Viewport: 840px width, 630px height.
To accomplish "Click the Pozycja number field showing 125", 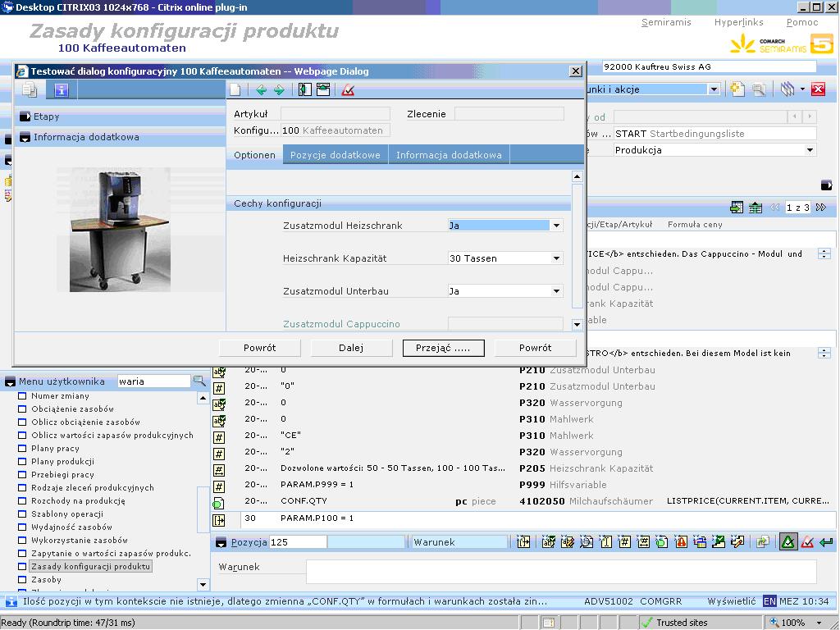I will click(297, 542).
